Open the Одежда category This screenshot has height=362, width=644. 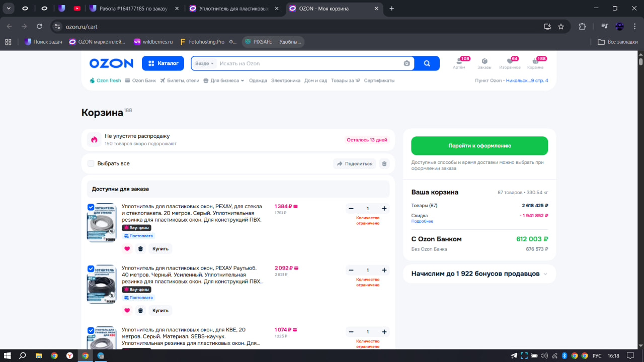[258, 80]
